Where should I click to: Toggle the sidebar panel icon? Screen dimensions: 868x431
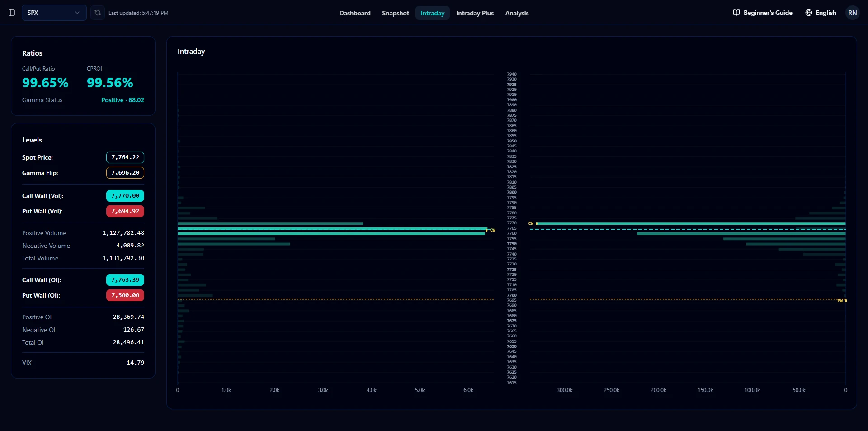click(12, 13)
